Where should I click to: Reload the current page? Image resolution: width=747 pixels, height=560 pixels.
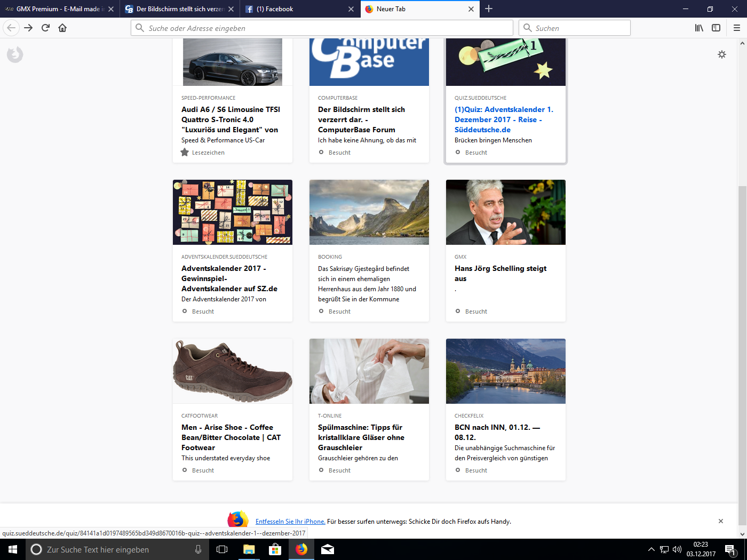point(45,28)
